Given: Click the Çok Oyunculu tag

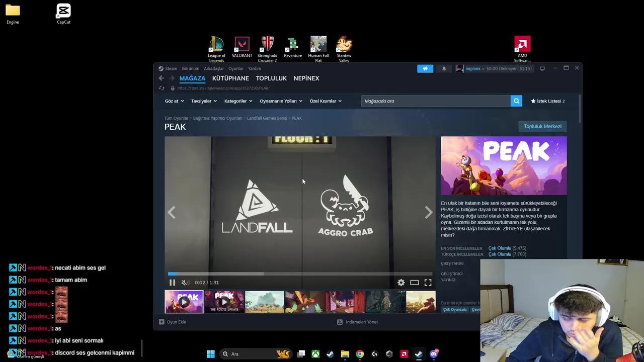Looking at the screenshot, I should tap(455, 310).
